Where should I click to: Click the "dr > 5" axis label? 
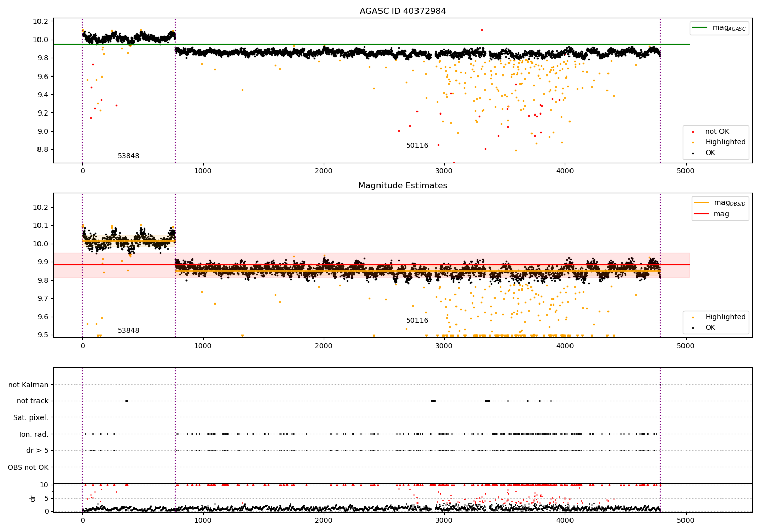[x=37, y=451]
